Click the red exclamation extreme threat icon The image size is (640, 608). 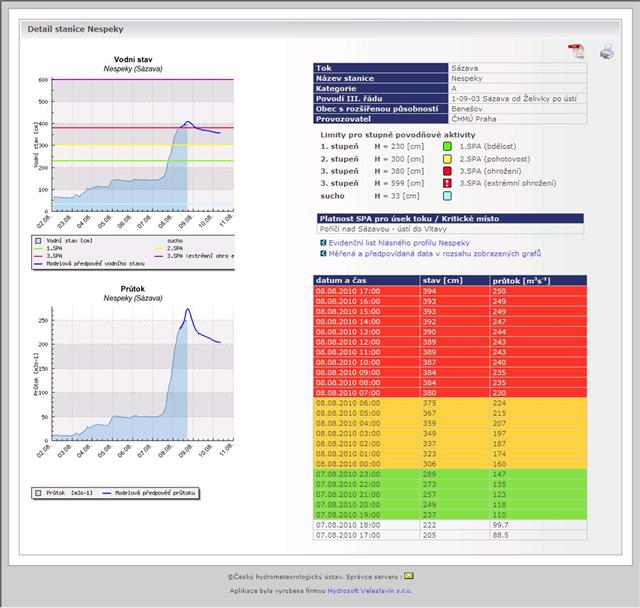pos(447,183)
